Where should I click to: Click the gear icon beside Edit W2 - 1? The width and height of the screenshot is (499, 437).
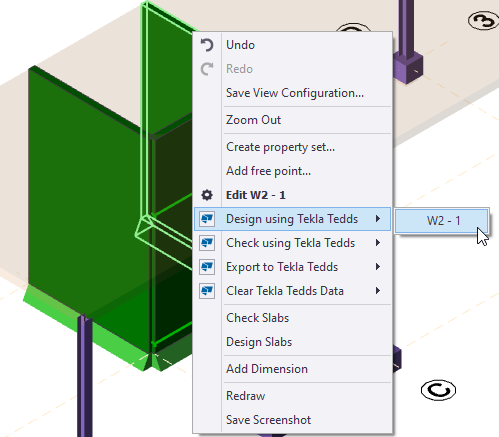207,195
